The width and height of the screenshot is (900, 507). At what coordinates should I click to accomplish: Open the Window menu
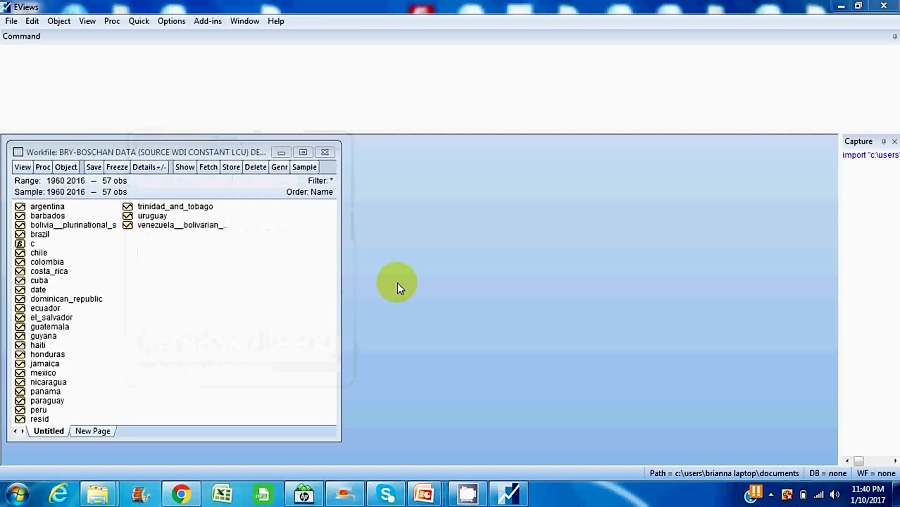pos(245,21)
